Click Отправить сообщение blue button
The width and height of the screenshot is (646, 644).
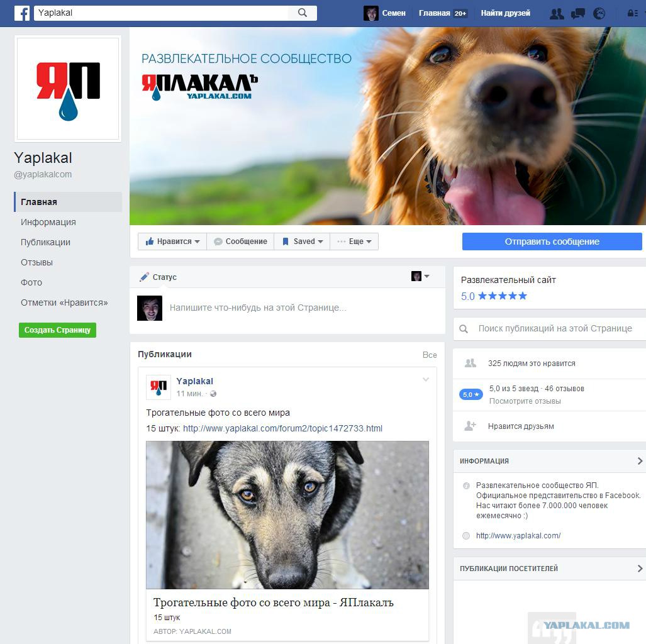click(x=552, y=241)
